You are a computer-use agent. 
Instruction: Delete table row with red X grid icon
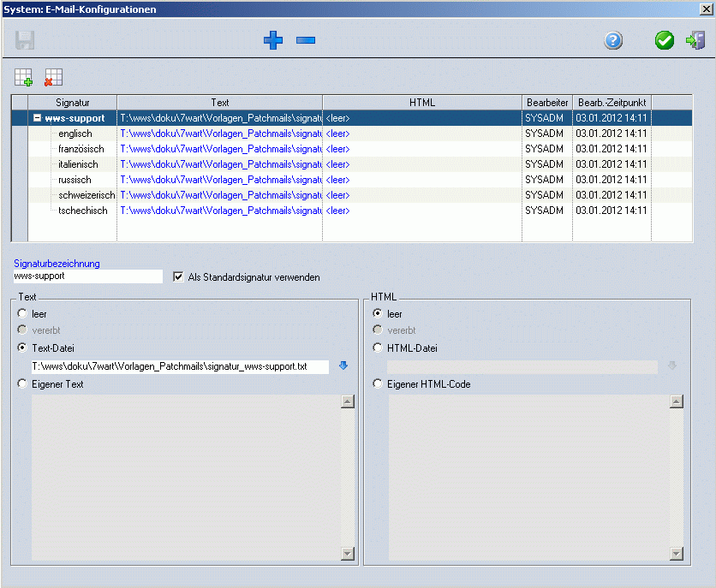53,77
